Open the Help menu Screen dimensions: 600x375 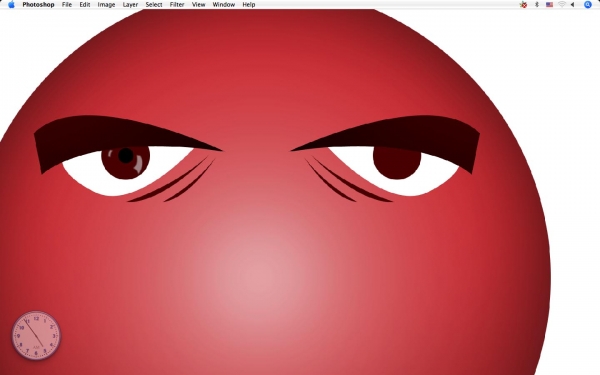point(249,5)
